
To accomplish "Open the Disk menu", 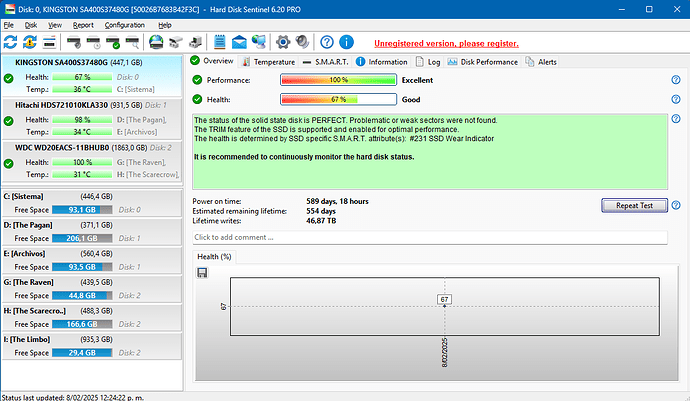I will point(31,25).
